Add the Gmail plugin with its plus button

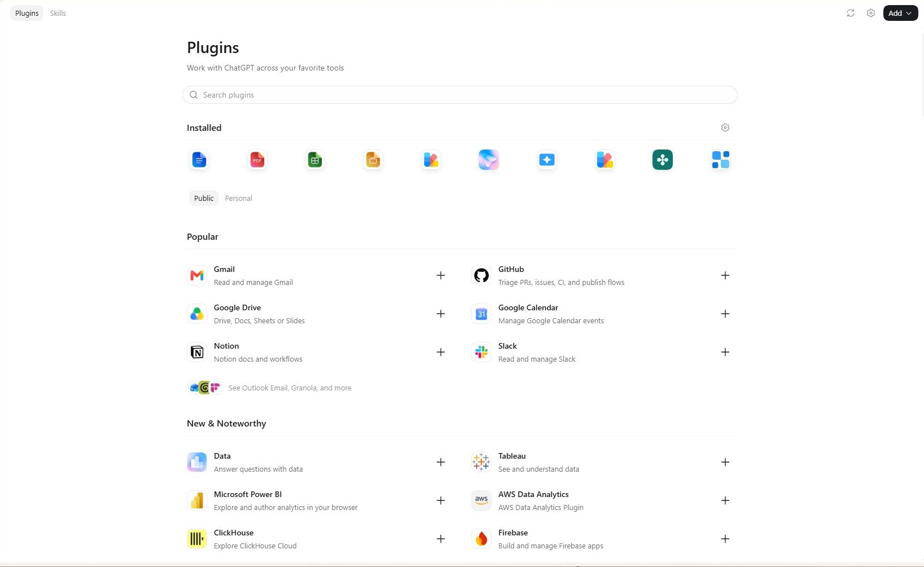441,275
